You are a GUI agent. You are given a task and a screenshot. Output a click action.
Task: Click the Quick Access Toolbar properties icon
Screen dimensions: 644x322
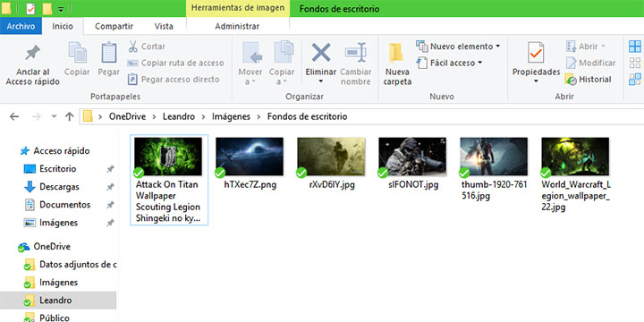(30, 8)
